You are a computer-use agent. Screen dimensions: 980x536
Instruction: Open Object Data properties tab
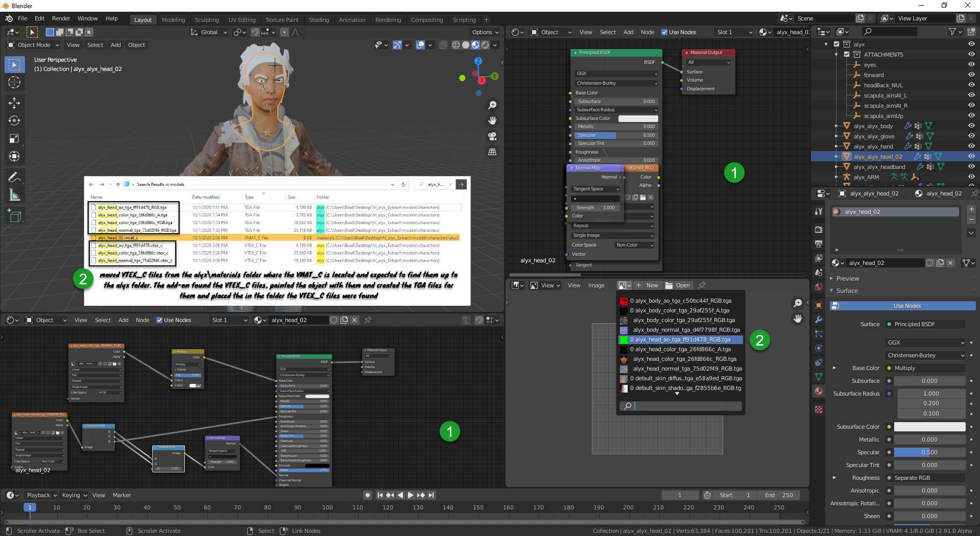(x=819, y=377)
